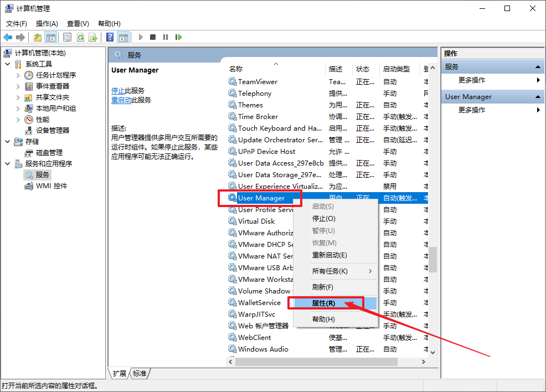
Task: Click the blue Back arrow toolbar icon
Action: coord(8,37)
